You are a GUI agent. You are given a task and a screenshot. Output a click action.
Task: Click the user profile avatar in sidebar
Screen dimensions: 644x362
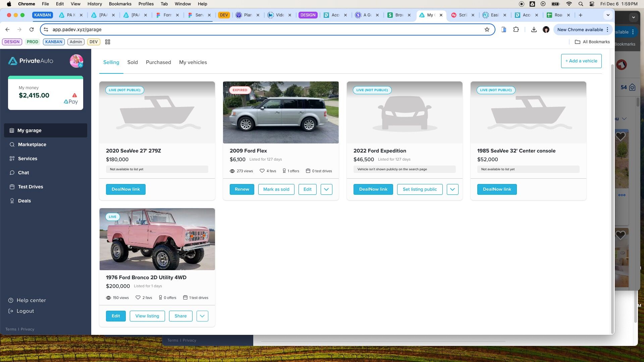pos(76,61)
